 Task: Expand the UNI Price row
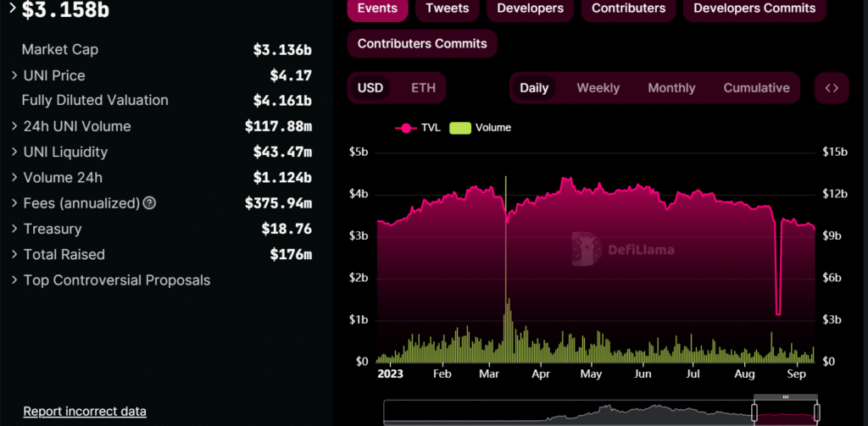tap(15, 76)
